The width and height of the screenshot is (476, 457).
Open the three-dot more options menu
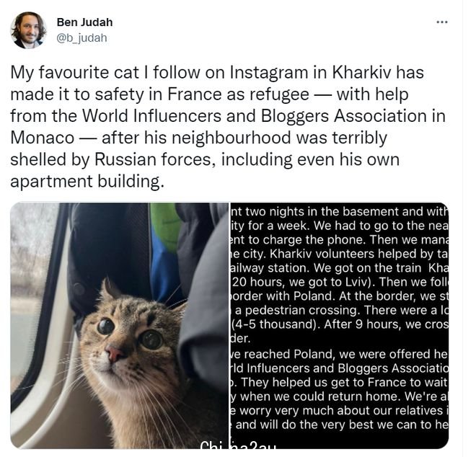[x=441, y=22]
